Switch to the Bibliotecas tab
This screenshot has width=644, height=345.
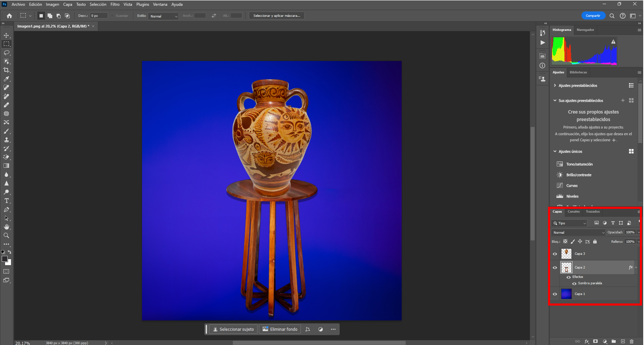pos(578,72)
